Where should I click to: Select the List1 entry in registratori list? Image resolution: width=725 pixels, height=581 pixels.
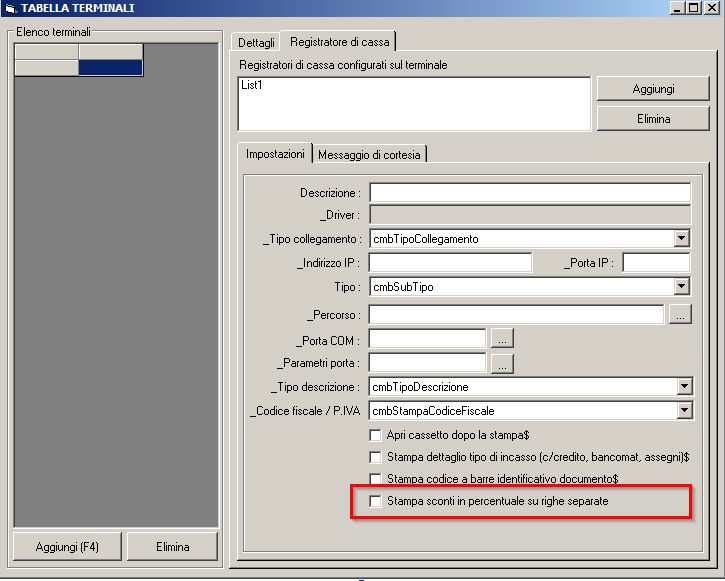(252, 85)
